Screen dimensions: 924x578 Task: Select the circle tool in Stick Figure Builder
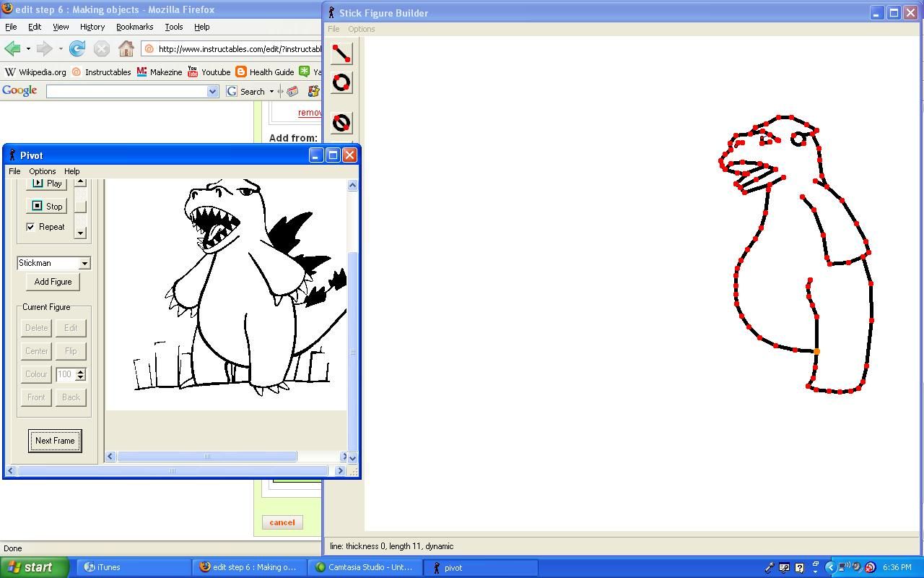(341, 82)
